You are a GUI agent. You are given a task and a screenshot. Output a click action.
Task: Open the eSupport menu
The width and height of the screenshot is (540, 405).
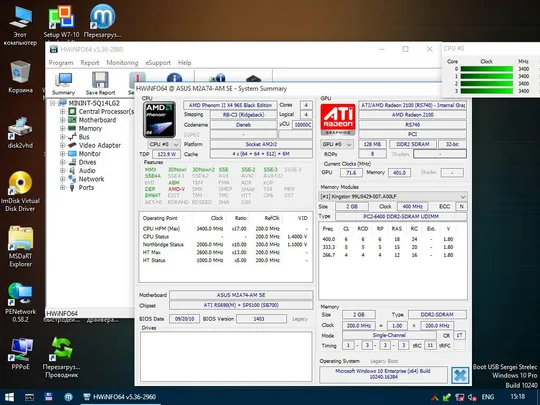(158, 63)
